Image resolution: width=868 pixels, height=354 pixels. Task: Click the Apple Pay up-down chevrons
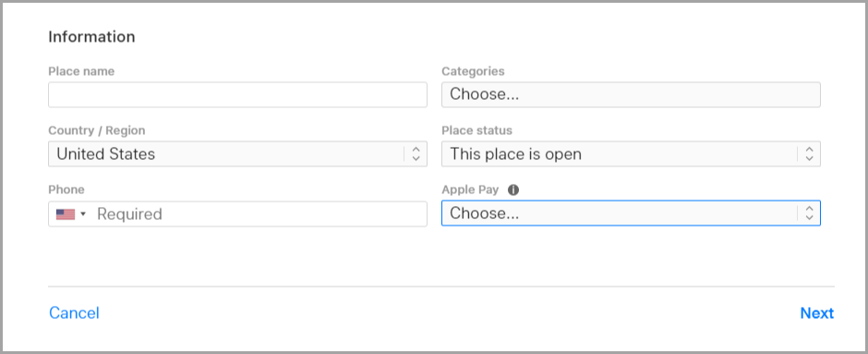tap(809, 214)
